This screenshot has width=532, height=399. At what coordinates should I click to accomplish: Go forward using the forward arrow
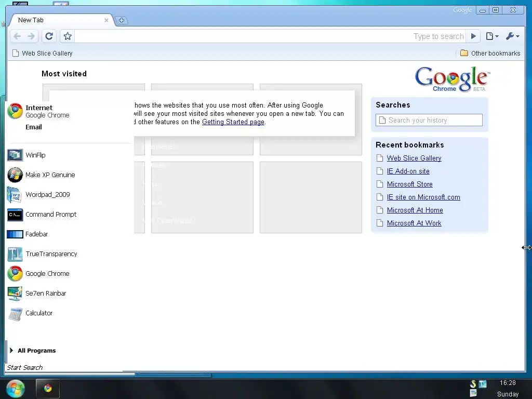tap(31, 36)
